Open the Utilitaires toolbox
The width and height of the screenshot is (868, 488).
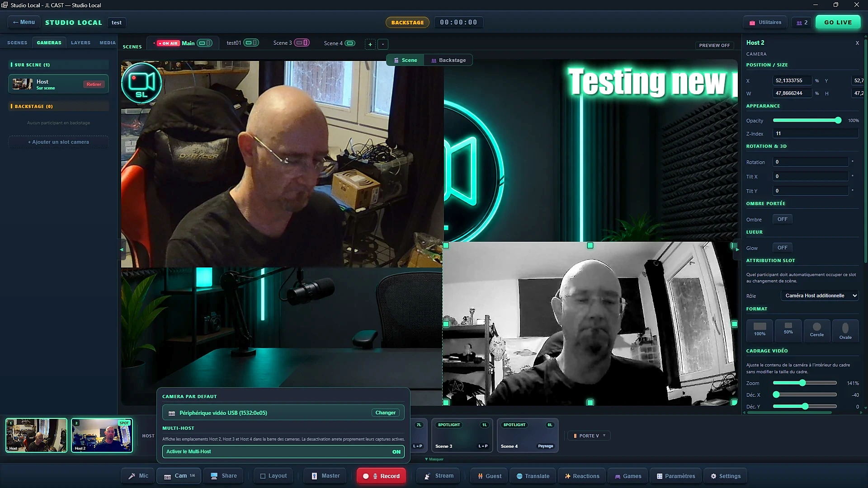tap(765, 22)
